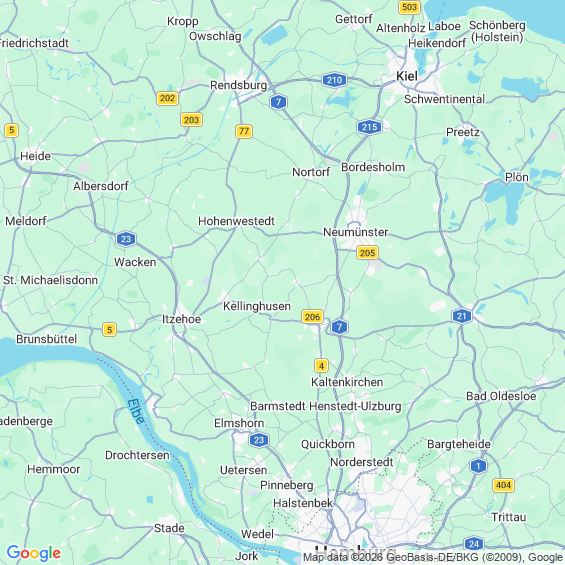Click the Elbe river label
The image size is (565, 565).
(x=137, y=411)
